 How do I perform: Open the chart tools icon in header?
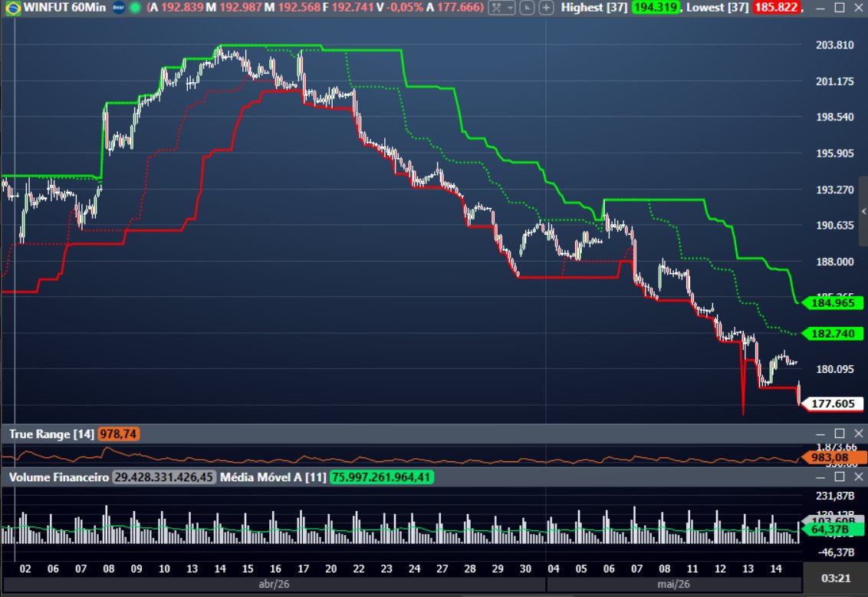pyautogui.click(x=497, y=8)
